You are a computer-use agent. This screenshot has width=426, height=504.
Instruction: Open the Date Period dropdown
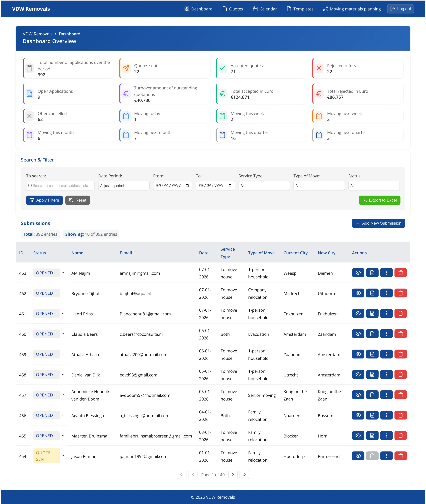pos(124,186)
